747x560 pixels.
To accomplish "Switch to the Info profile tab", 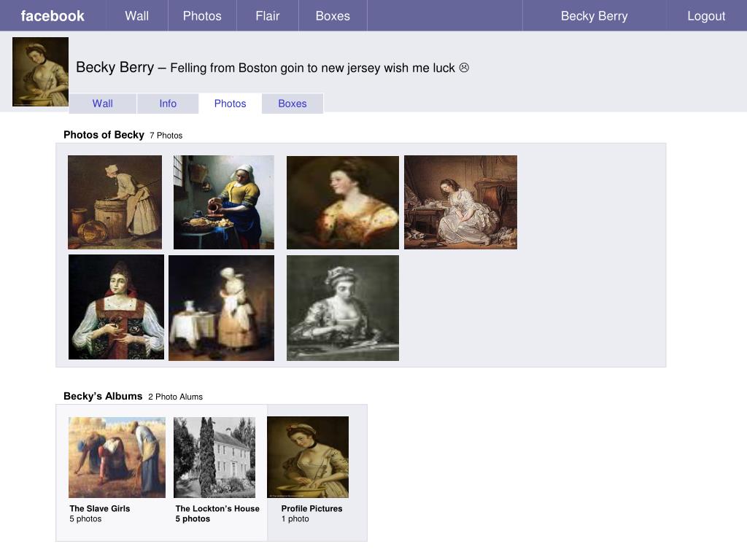I will coord(168,104).
